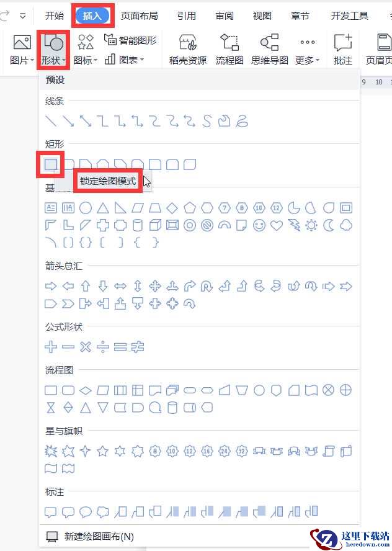Insert the smiley face basic shape
Image resolution: width=392 pixels, height=551 pixels.
coord(259,225)
